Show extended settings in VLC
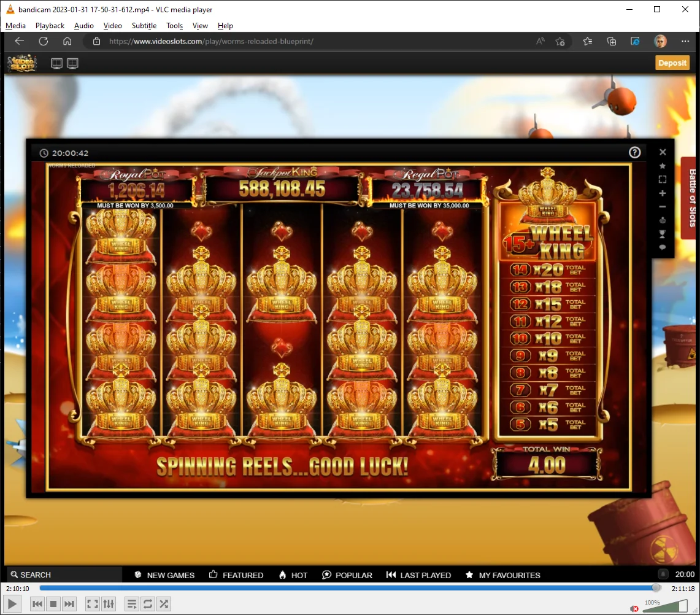Image resolution: width=700 pixels, height=615 pixels. [109, 605]
